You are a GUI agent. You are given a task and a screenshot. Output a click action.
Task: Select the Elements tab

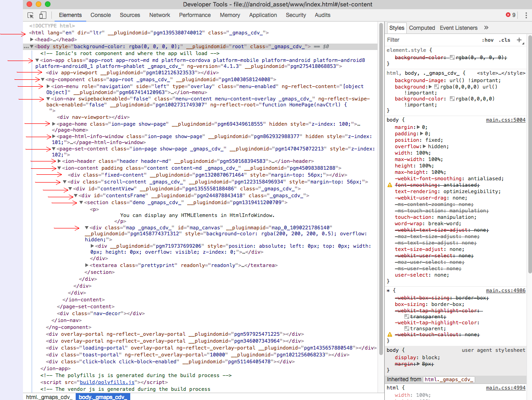(x=70, y=15)
